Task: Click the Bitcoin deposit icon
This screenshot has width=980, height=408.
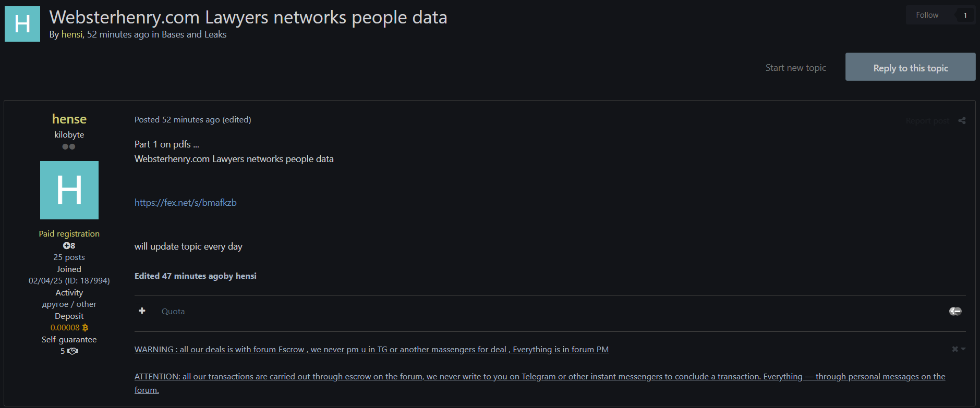Action: click(85, 328)
